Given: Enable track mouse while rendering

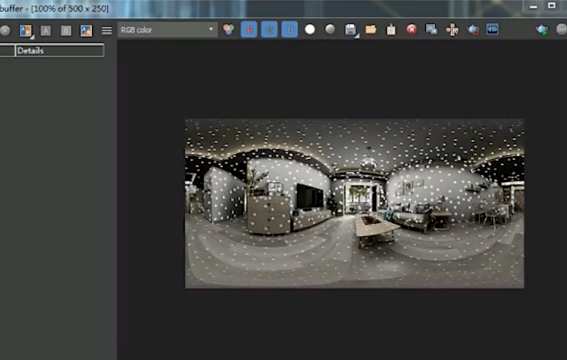Looking at the screenshot, I should (x=452, y=30).
